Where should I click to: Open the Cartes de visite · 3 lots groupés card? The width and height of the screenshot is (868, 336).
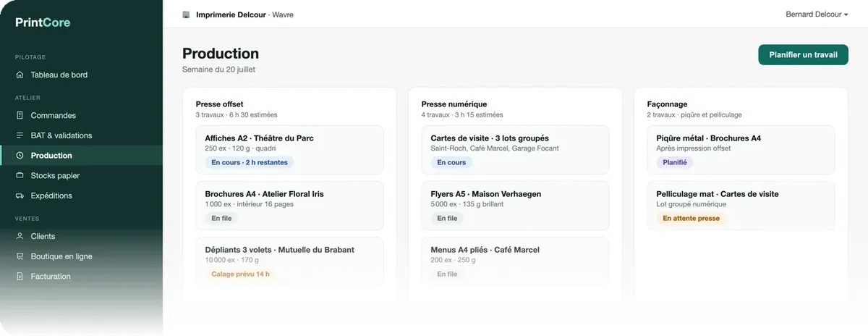pyautogui.click(x=515, y=150)
